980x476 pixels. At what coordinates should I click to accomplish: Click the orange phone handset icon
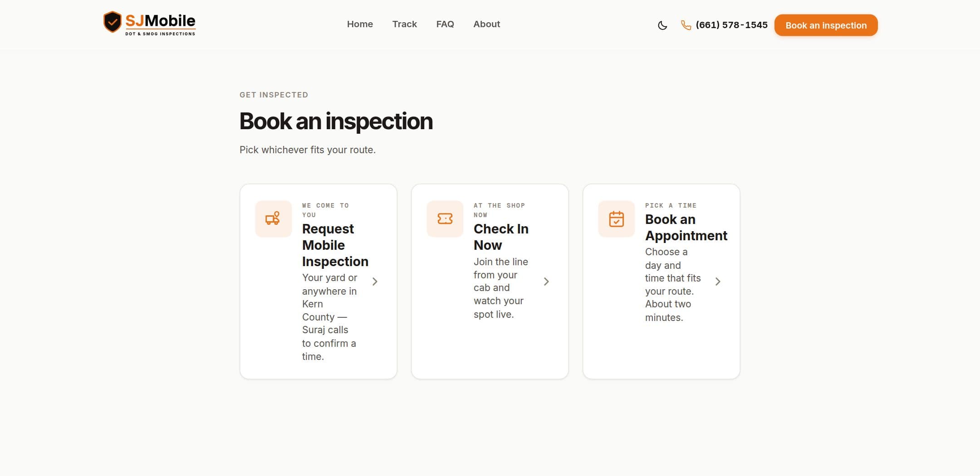coord(686,25)
